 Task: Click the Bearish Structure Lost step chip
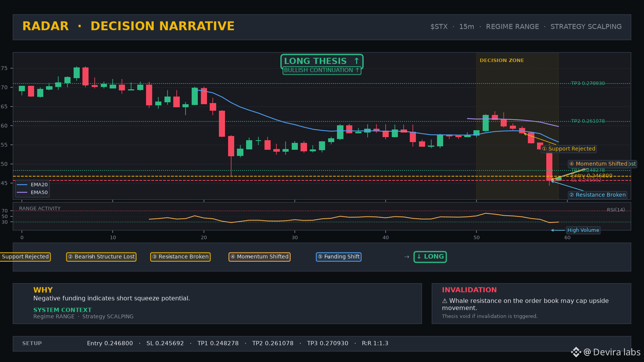(x=101, y=257)
